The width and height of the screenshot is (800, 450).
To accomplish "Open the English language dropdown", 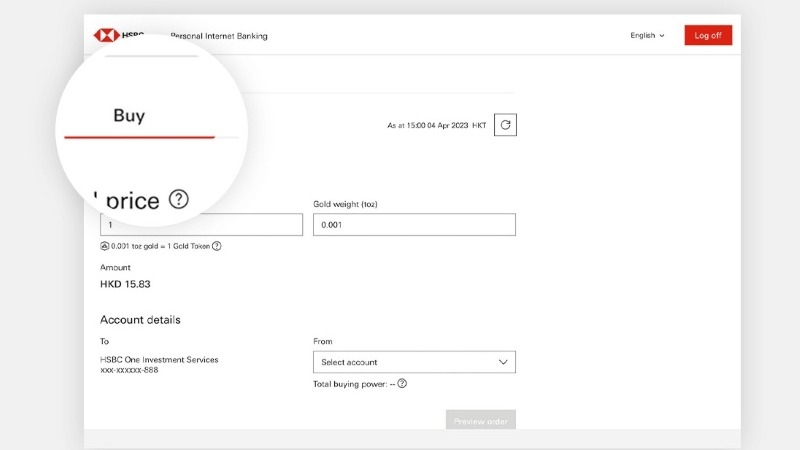I will pyautogui.click(x=647, y=35).
